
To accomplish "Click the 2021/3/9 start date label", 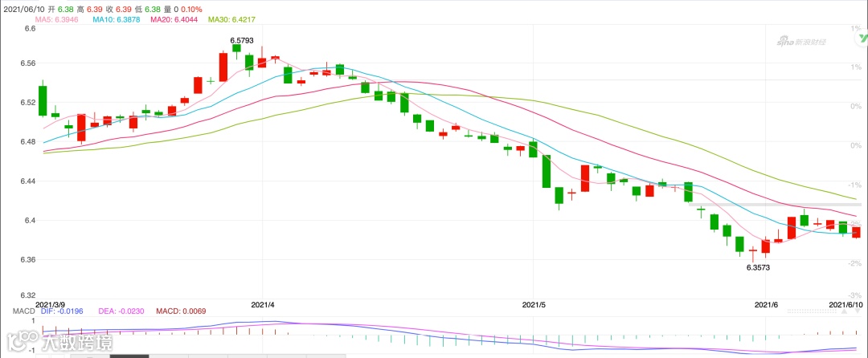I will click(x=51, y=304).
